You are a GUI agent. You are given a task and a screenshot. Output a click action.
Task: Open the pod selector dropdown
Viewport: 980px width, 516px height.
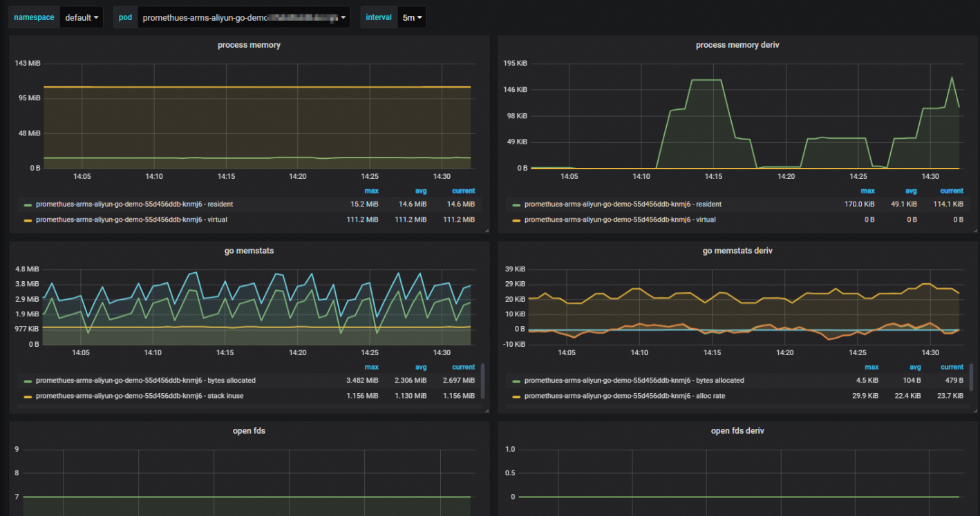coord(243,17)
